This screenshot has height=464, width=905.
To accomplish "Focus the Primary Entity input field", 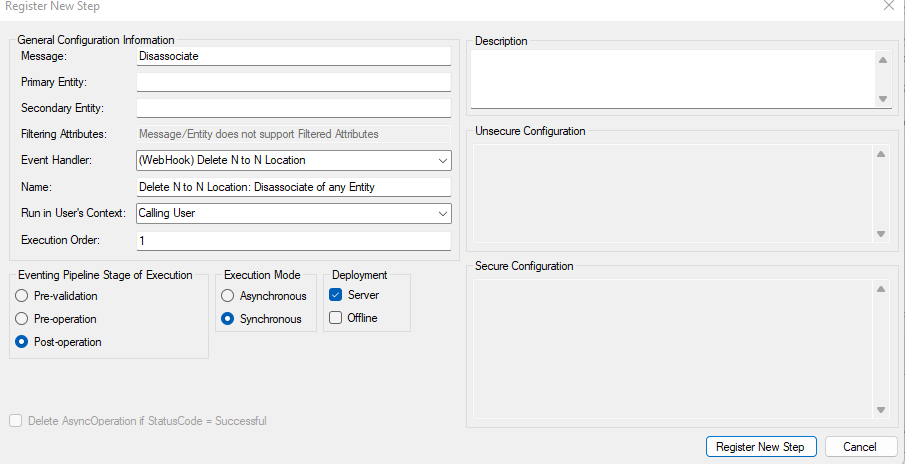I will pyautogui.click(x=293, y=82).
